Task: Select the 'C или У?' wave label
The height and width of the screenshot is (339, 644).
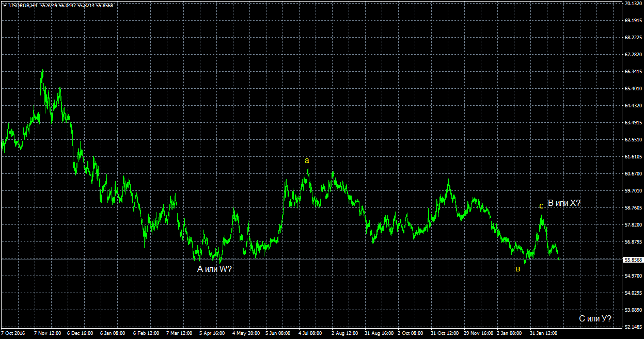Action: [595, 319]
